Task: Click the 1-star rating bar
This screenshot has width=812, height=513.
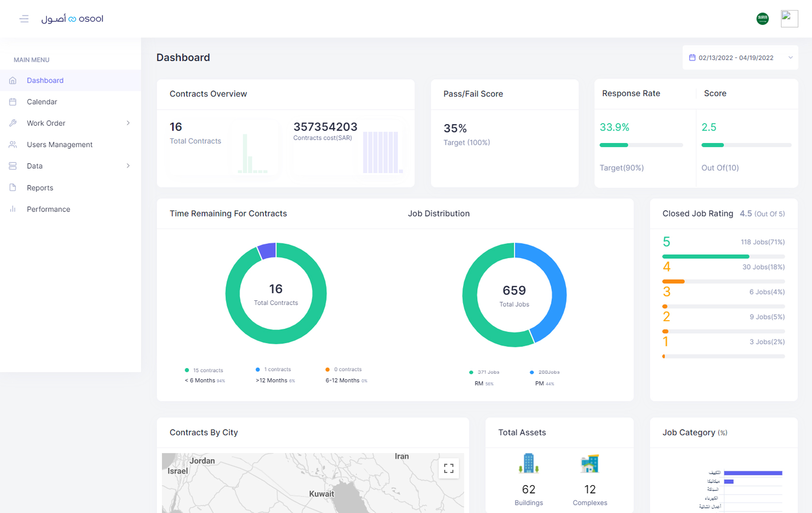Action: point(723,356)
